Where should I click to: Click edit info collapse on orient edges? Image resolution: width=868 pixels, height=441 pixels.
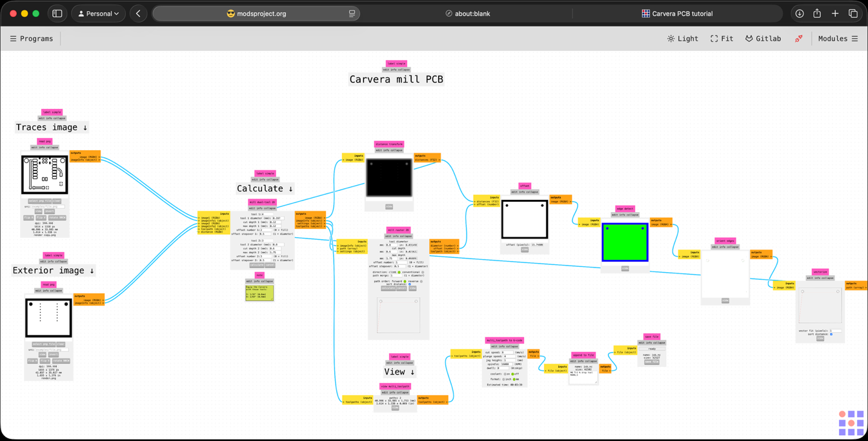click(725, 246)
